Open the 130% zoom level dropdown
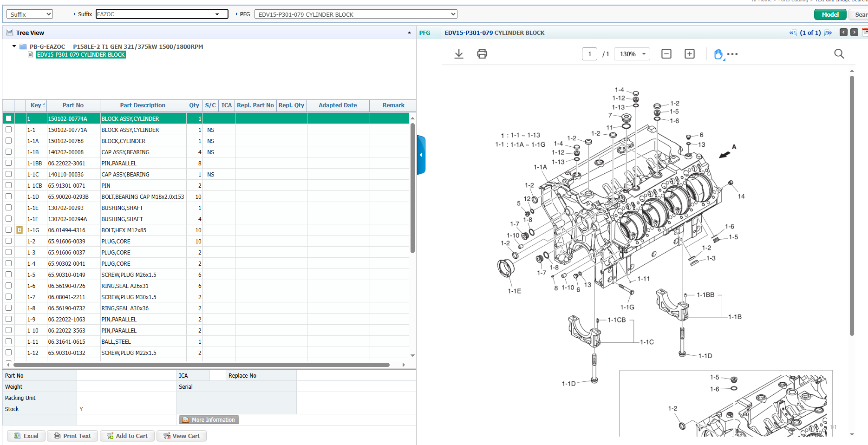The height and width of the screenshot is (445, 868). click(632, 54)
